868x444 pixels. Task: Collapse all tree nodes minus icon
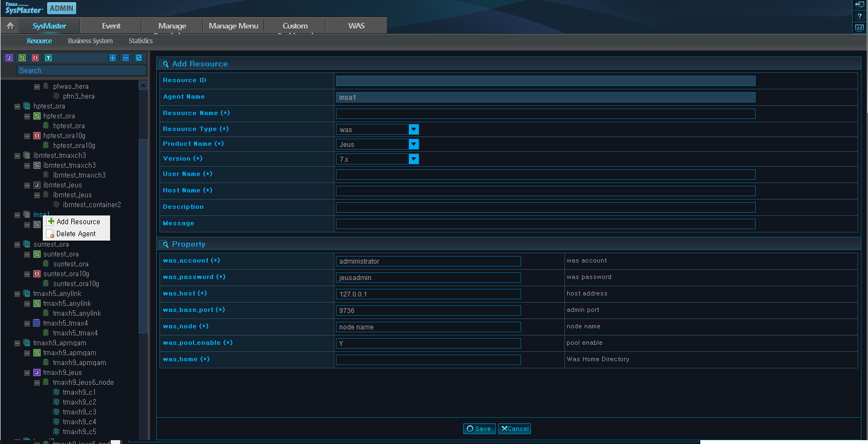[125, 58]
